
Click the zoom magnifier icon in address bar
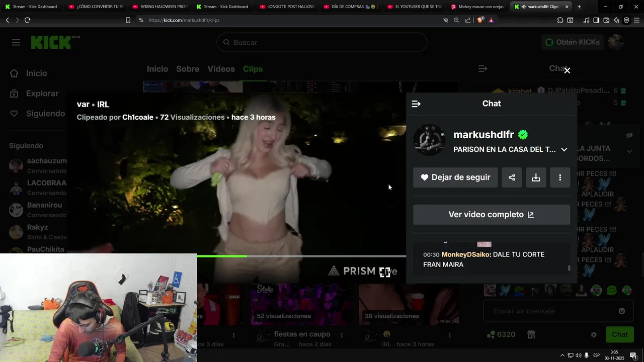tap(456, 20)
